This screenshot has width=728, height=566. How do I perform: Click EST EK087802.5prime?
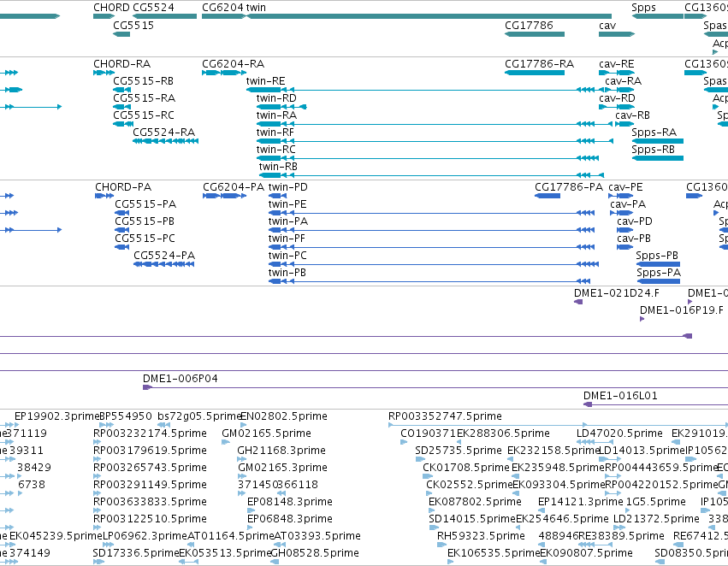[475, 503]
